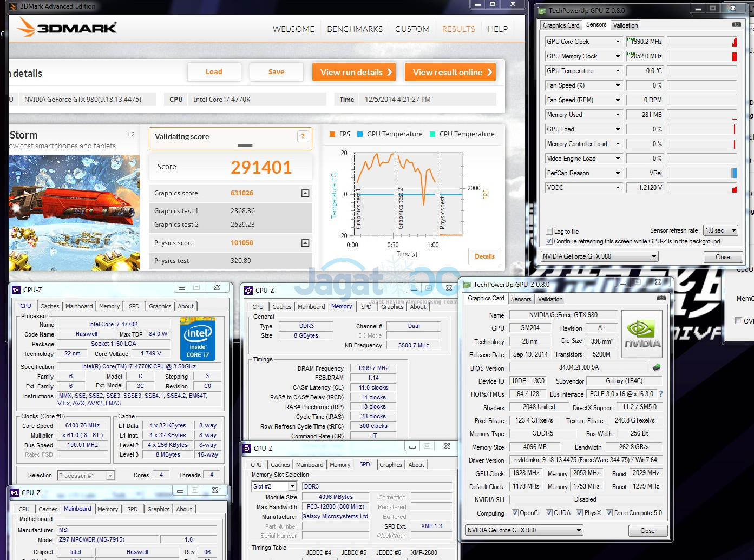
Task: Click the Bus Interface question mark icon
Action: 661,394
